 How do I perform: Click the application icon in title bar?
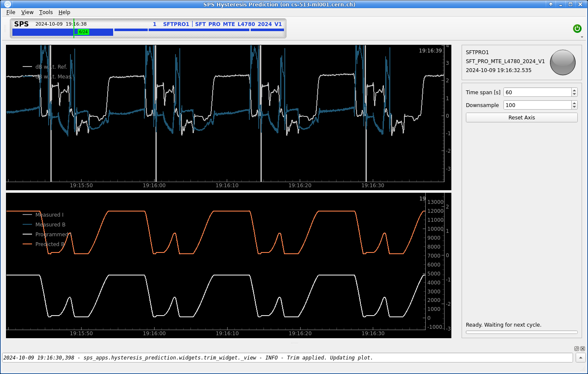(x=7, y=4)
